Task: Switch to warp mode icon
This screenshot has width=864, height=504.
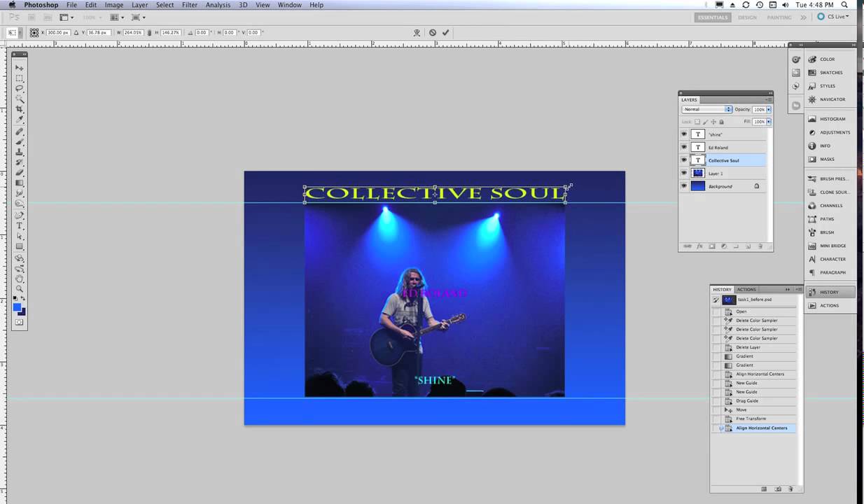Action: point(417,32)
